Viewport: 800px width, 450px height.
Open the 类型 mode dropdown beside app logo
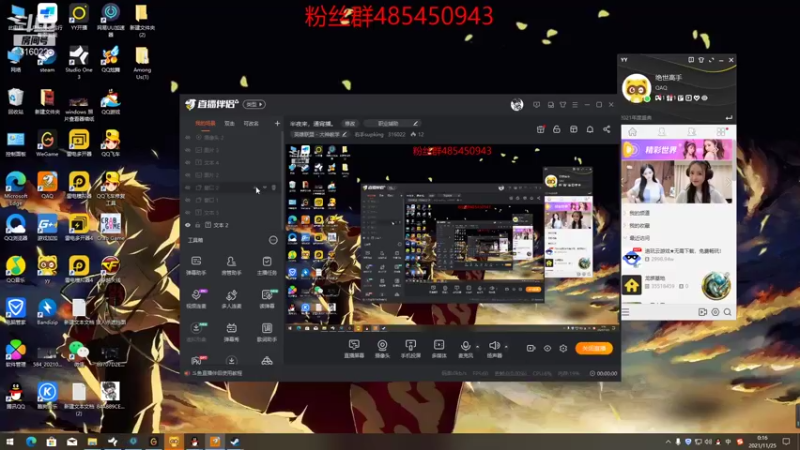[x=254, y=105]
